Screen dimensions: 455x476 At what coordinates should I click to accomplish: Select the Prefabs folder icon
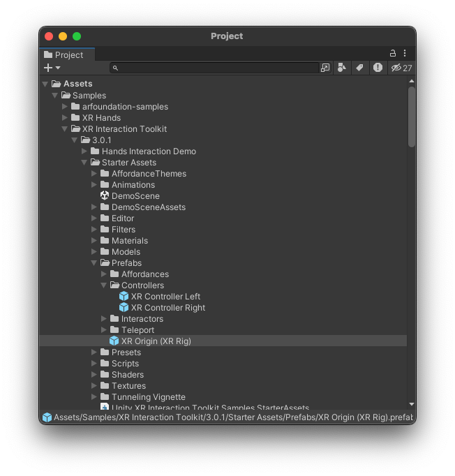pos(105,262)
